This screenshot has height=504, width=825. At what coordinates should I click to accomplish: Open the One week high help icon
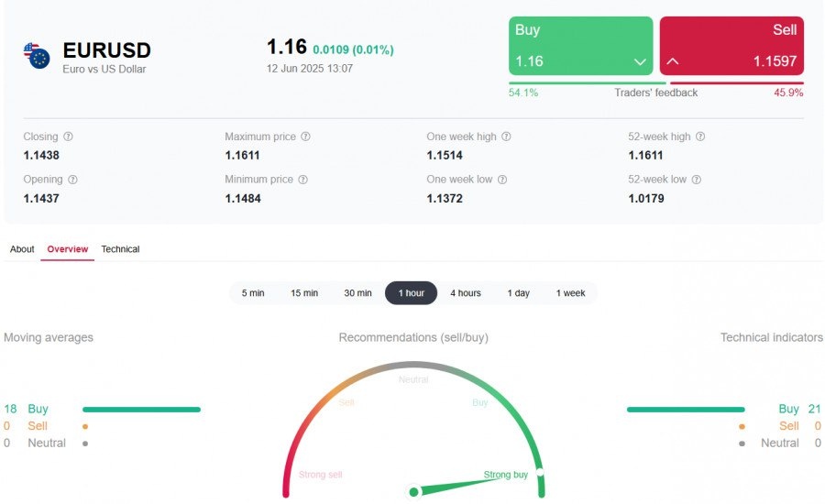point(506,137)
